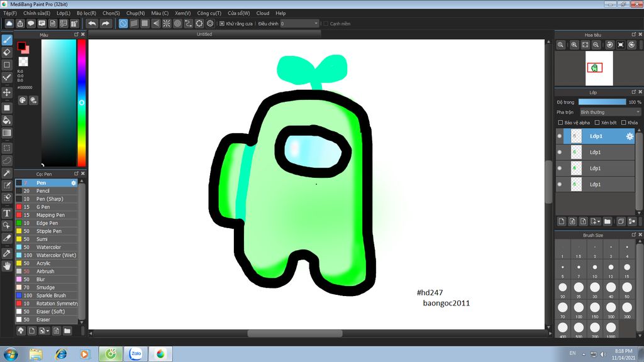Image resolution: width=644 pixels, height=362 pixels.
Task: Open Internet Explorer from the taskbar
Action: coord(61,354)
